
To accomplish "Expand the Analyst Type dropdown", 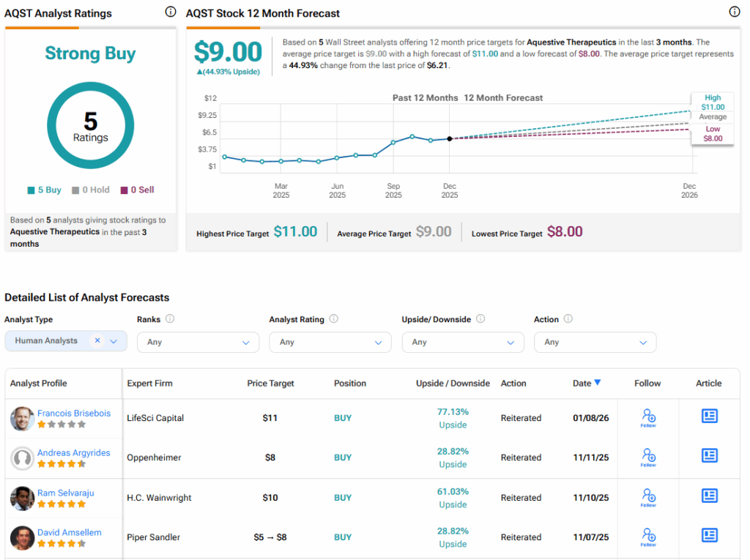I will click(x=114, y=341).
